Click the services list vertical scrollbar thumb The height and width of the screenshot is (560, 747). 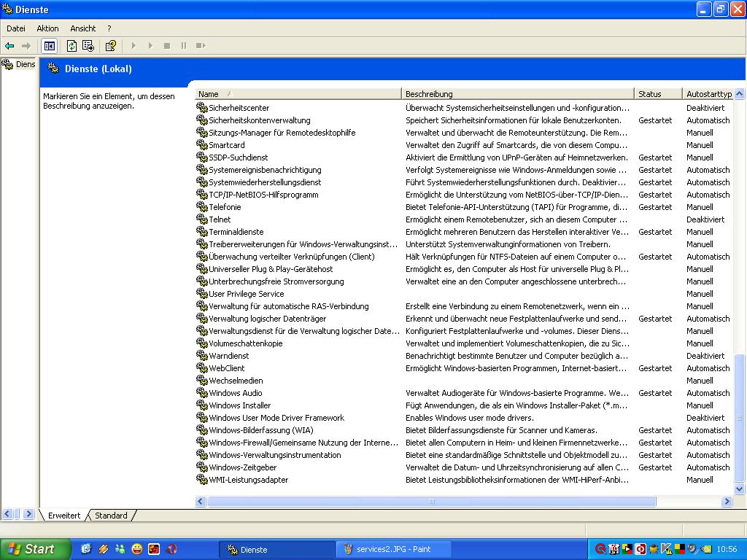click(x=740, y=418)
